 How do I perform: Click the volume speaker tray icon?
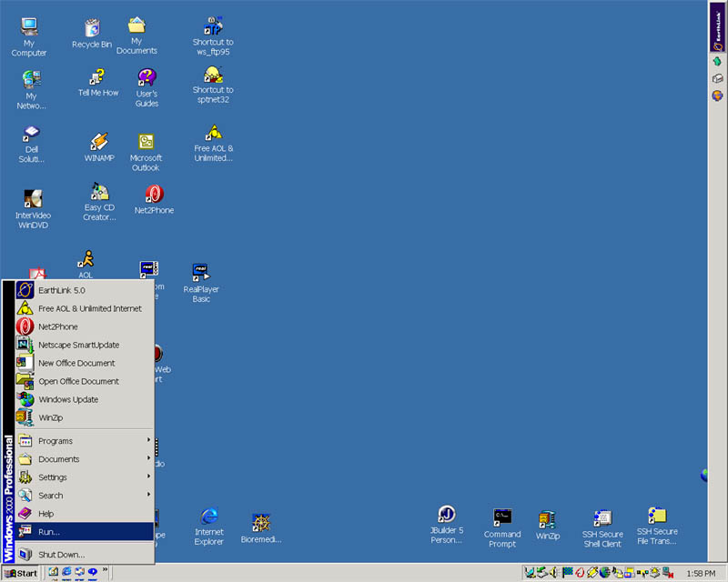554,573
